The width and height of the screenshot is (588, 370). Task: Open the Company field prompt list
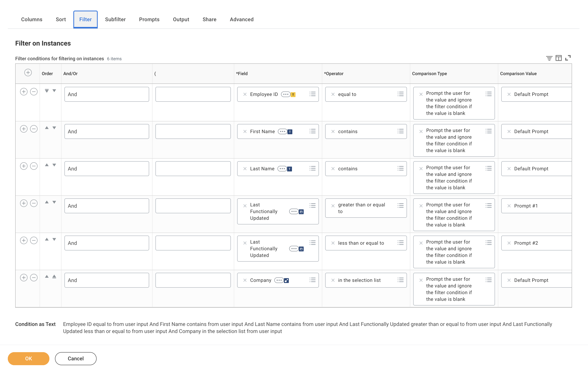click(313, 280)
